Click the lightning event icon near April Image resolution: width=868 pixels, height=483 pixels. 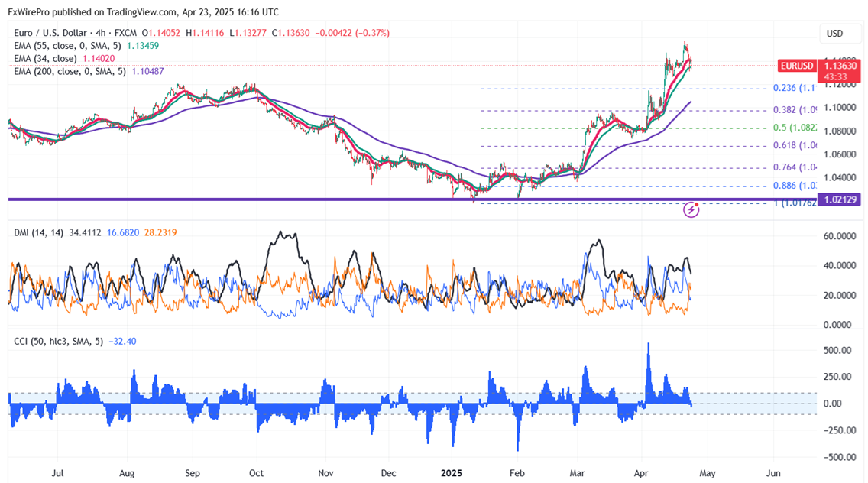tap(691, 209)
